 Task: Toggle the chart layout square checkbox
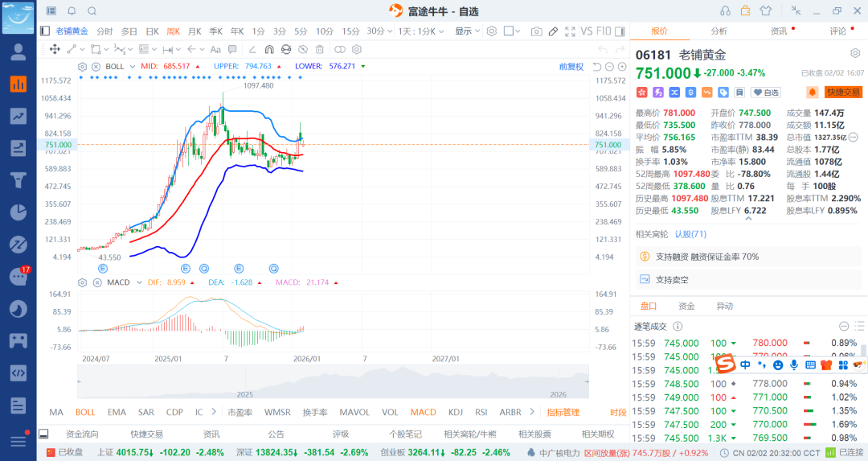tap(508, 31)
